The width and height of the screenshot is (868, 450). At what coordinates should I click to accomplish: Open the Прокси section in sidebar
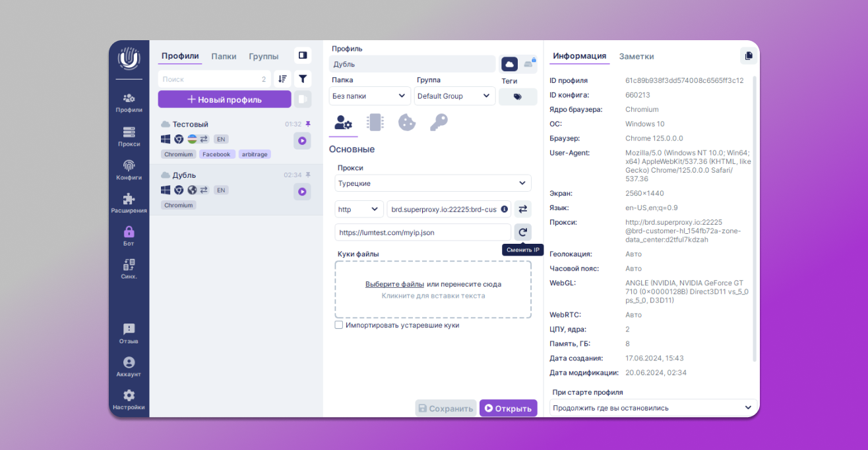pos(129,136)
